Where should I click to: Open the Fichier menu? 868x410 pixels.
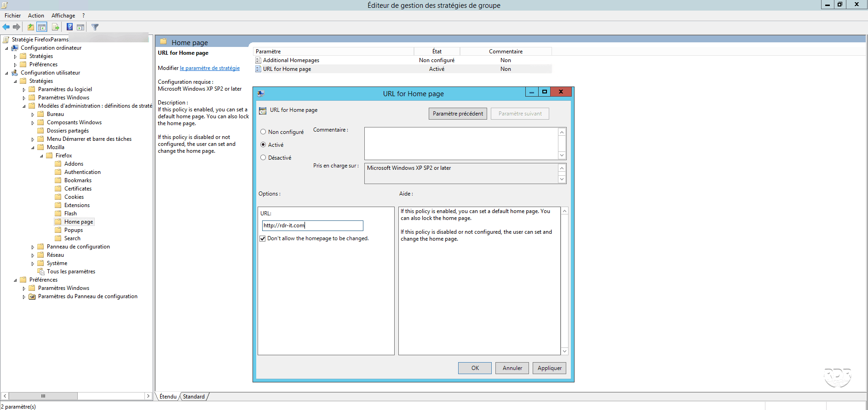coord(13,16)
